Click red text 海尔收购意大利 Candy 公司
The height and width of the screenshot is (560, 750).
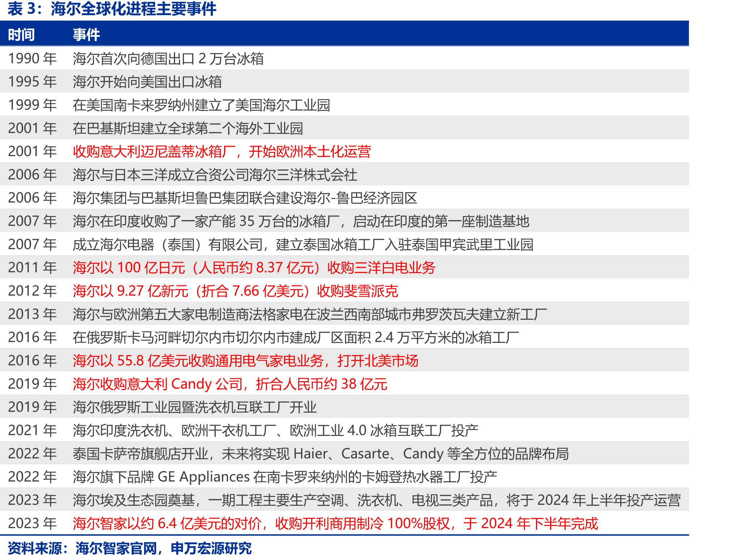pos(158,384)
